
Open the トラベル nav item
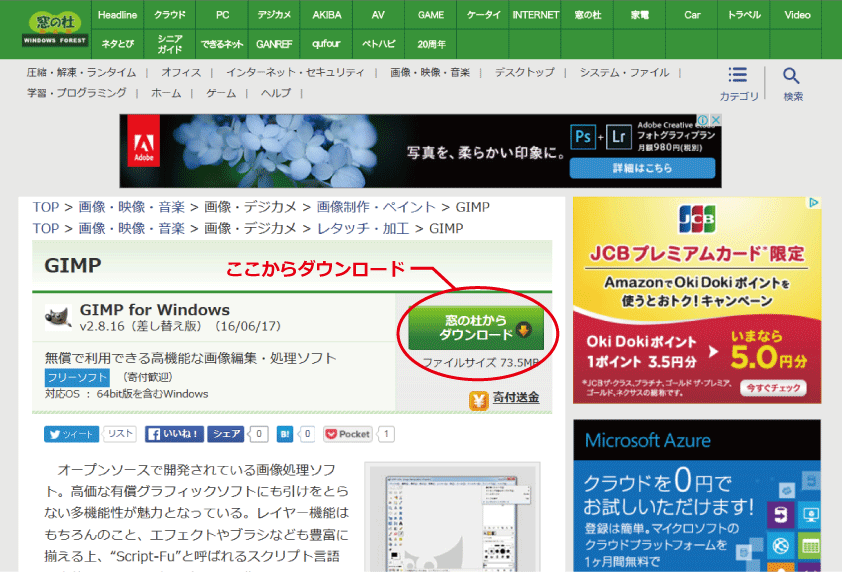744,15
